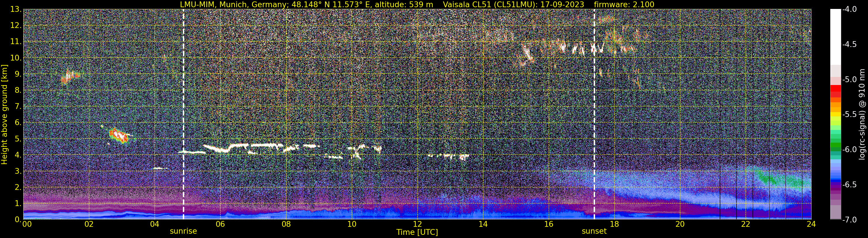This screenshot has width=868, height=238.
Task: Click the '3.' height tick label
Action: 18,171
